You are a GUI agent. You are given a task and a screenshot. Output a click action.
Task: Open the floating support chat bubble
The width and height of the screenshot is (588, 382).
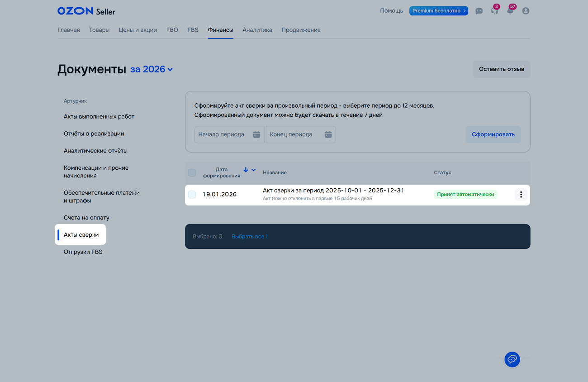pos(512,359)
